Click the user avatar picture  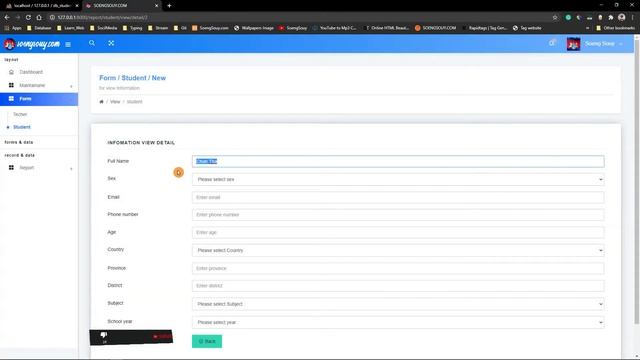(573, 44)
